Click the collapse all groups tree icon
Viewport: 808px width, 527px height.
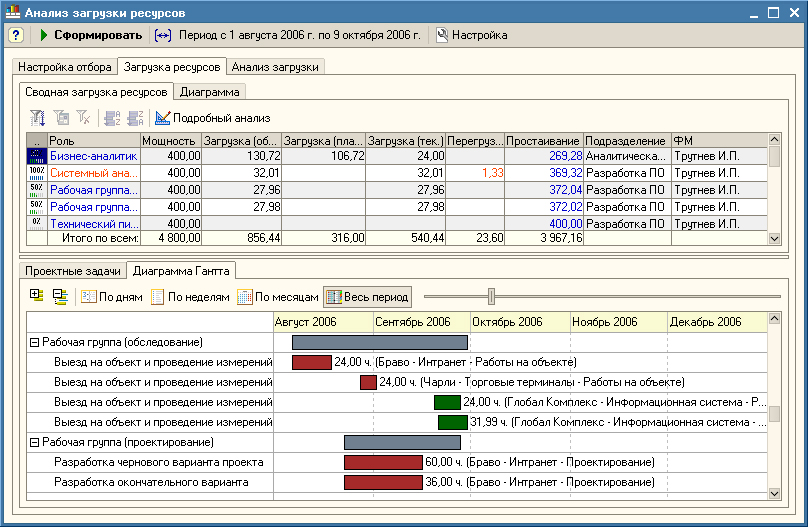[x=60, y=296]
